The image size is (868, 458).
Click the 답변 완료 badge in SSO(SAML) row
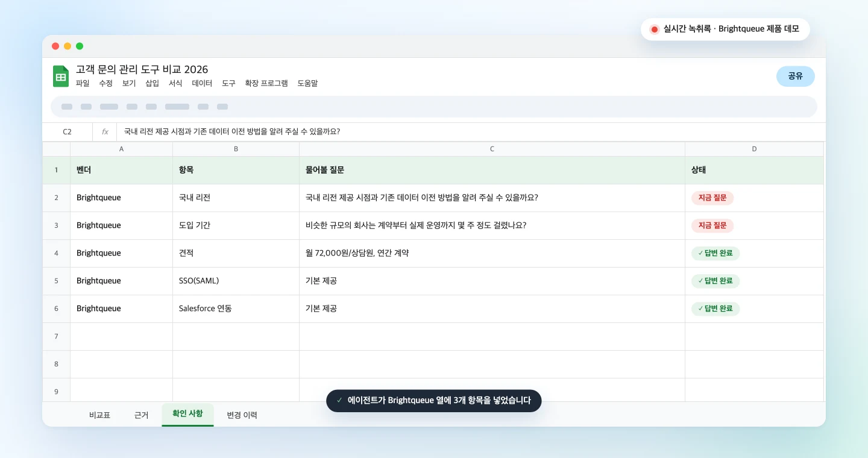point(715,281)
